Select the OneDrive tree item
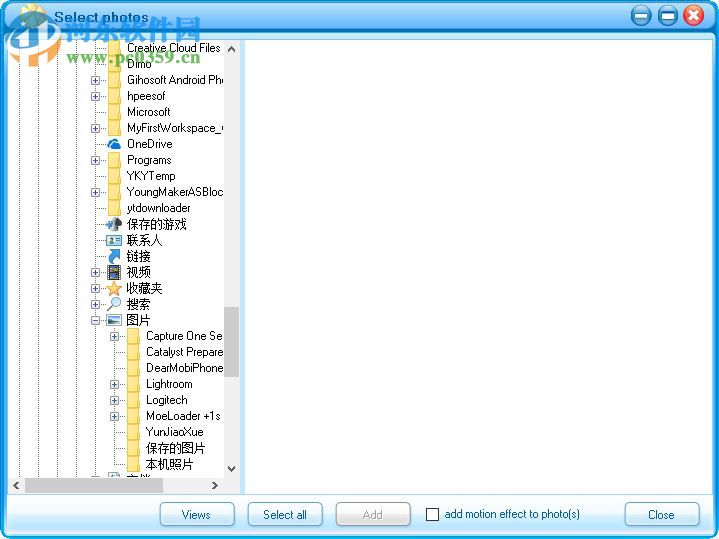Viewport: 719px width, 539px height. [x=150, y=144]
